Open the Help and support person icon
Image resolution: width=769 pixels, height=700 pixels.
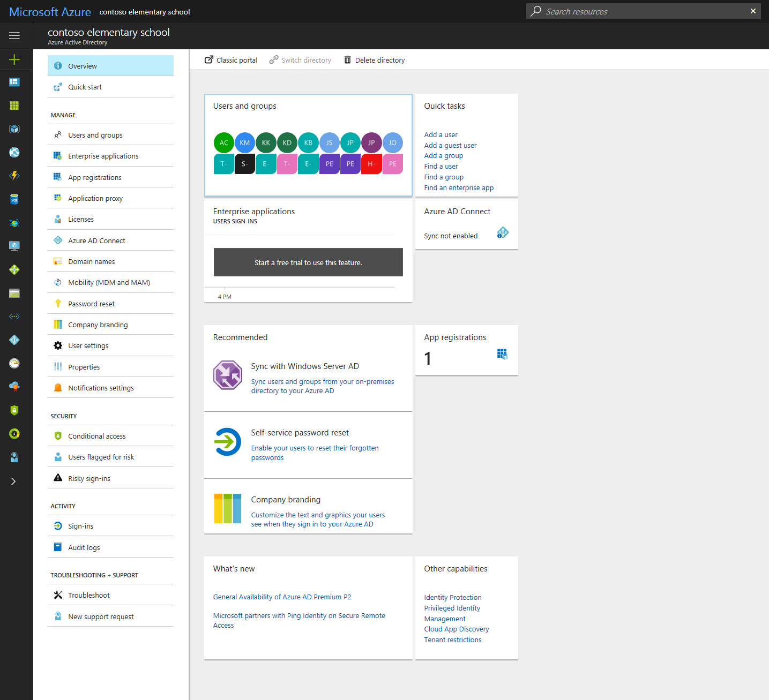14,457
